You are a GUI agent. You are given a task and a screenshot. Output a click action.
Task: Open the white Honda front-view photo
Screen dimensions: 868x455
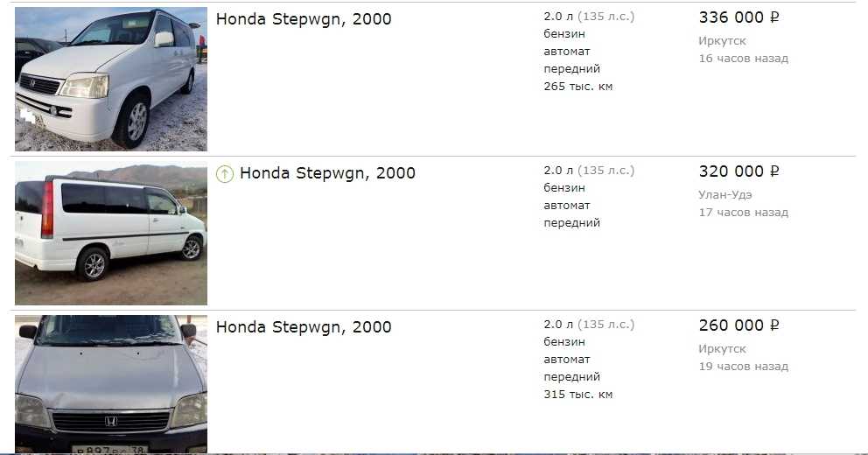111,80
